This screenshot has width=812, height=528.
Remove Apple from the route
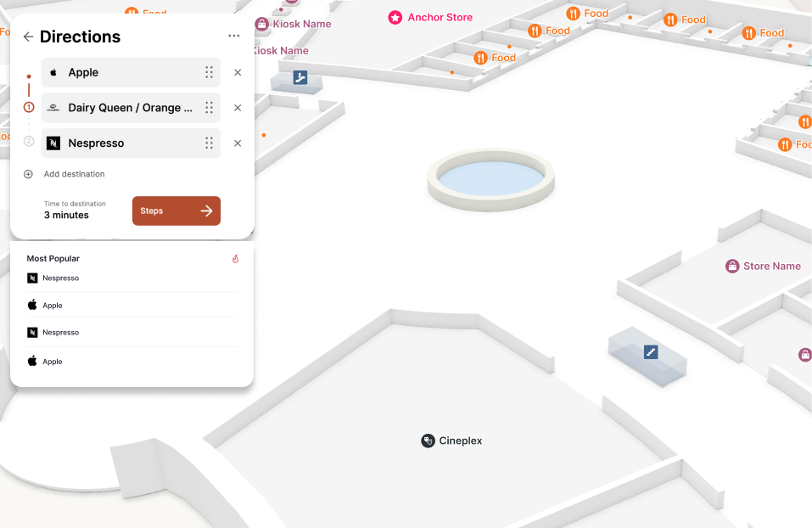click(238, 72)
